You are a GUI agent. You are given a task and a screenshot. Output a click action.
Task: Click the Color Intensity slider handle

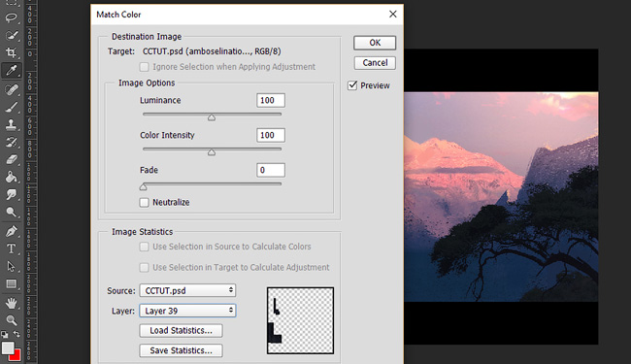click(x=212, y=152)
